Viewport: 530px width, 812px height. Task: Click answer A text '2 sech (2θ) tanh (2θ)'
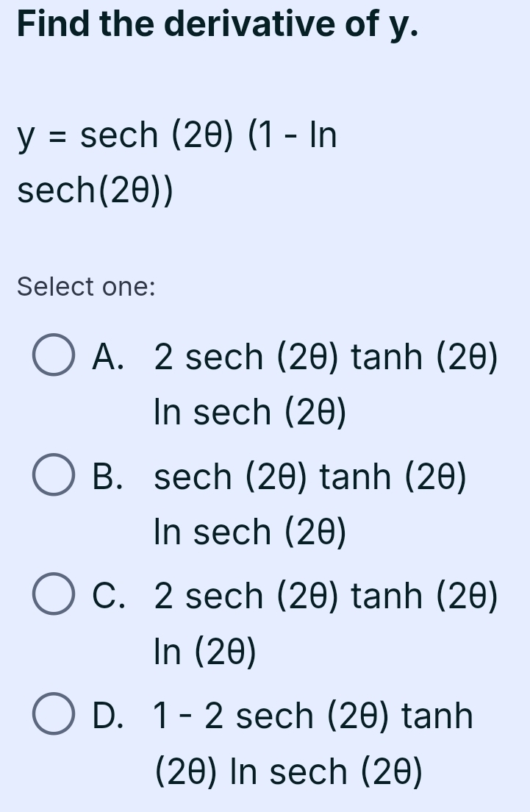tap(326, 357)
